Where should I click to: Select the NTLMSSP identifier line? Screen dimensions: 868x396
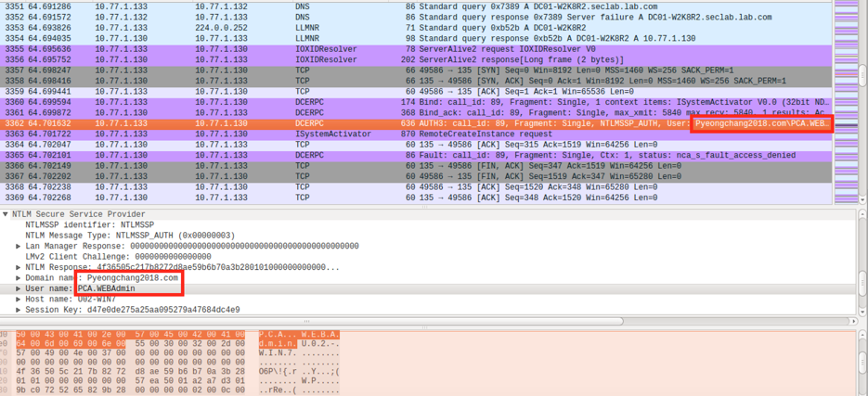coord(89,224)
